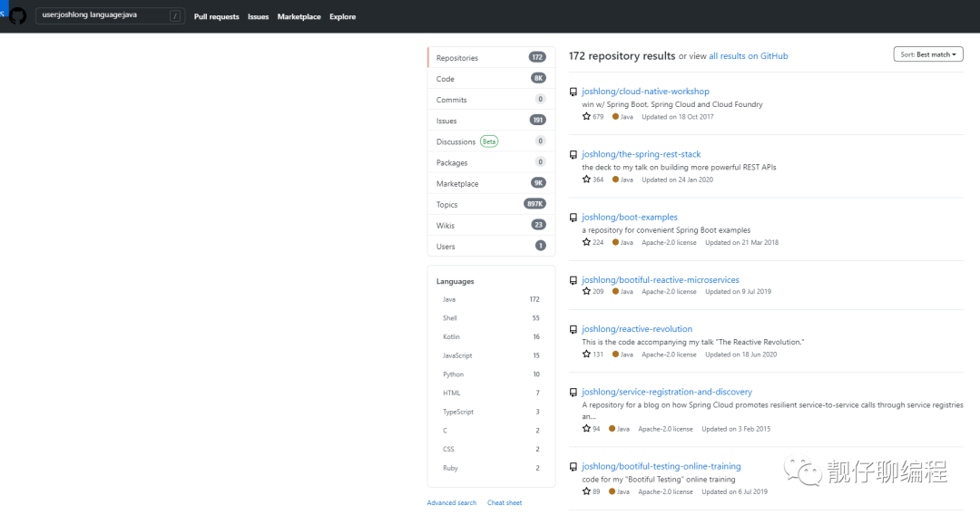Click star icon showing 679 stars
980x515 pixels.
click(x=586, y=116)
